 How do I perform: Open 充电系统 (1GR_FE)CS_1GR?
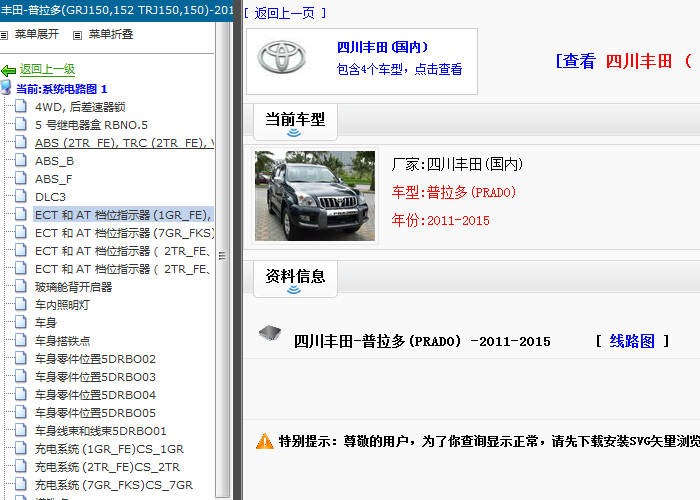pos(109,449)
